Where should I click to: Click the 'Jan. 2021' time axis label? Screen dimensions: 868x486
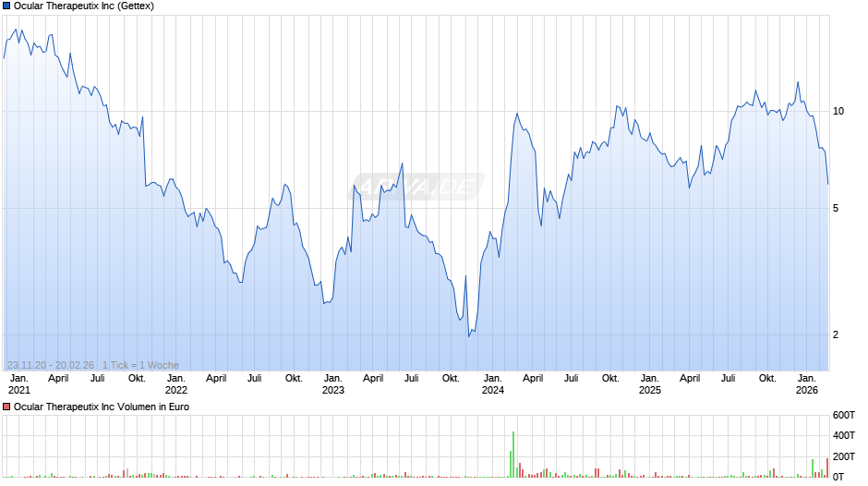pos(19,384)
